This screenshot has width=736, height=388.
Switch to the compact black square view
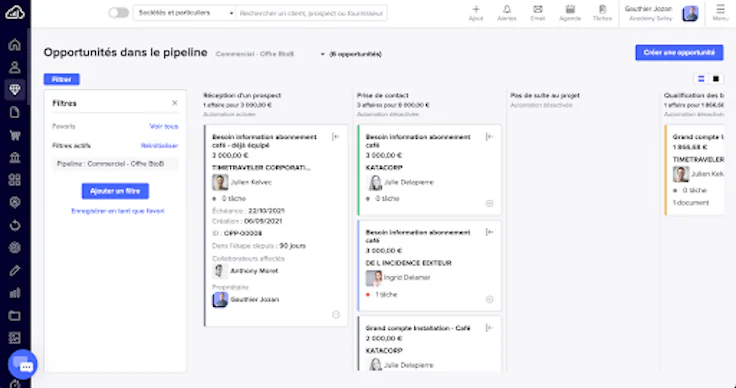point(716,79)
